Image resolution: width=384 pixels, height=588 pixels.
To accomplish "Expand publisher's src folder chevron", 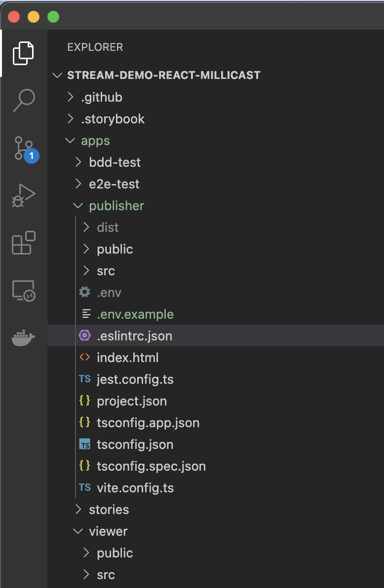I will pyautogui.click(x=86, y=271).
